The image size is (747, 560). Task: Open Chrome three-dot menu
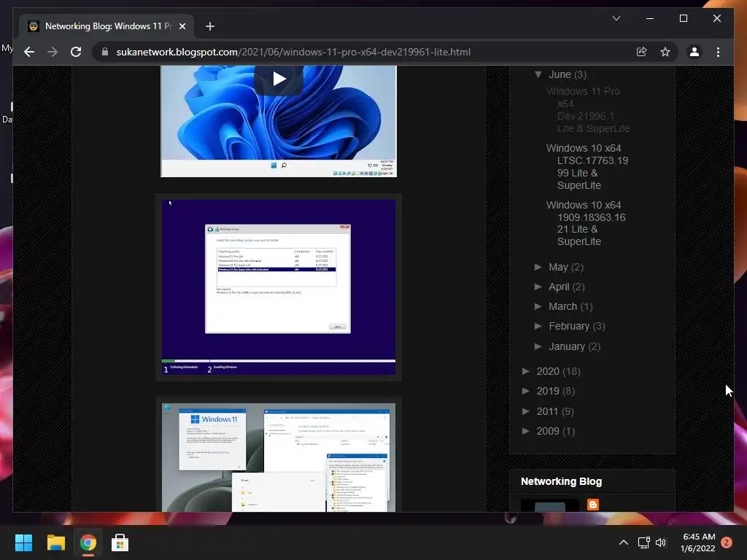[x=718, y=52]
